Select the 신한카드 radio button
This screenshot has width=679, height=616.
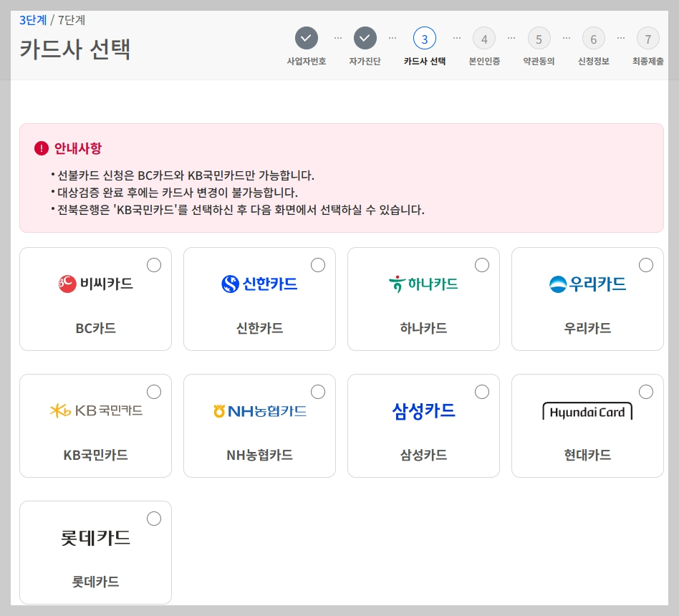click(318, 265)
